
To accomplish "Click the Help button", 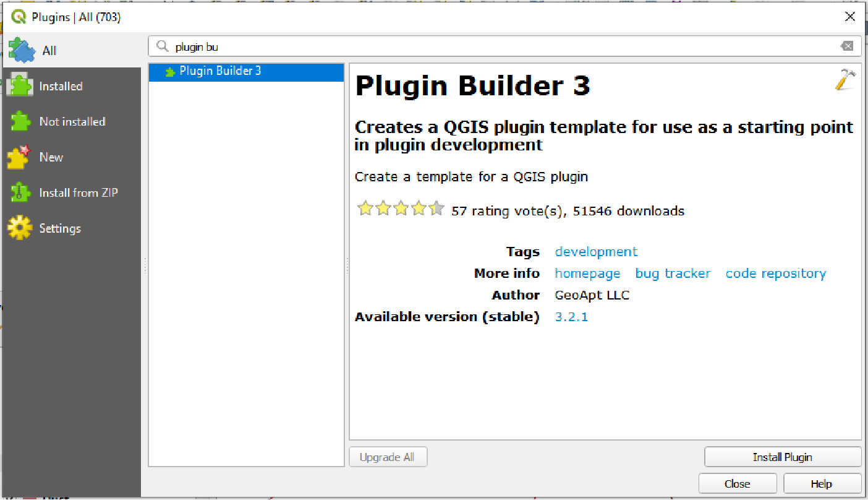I will (x=822, y=484).
